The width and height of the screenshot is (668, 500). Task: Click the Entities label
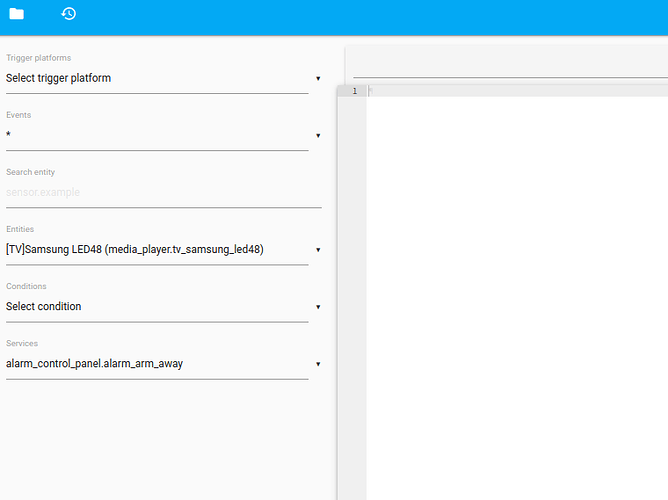coord(20,229)
